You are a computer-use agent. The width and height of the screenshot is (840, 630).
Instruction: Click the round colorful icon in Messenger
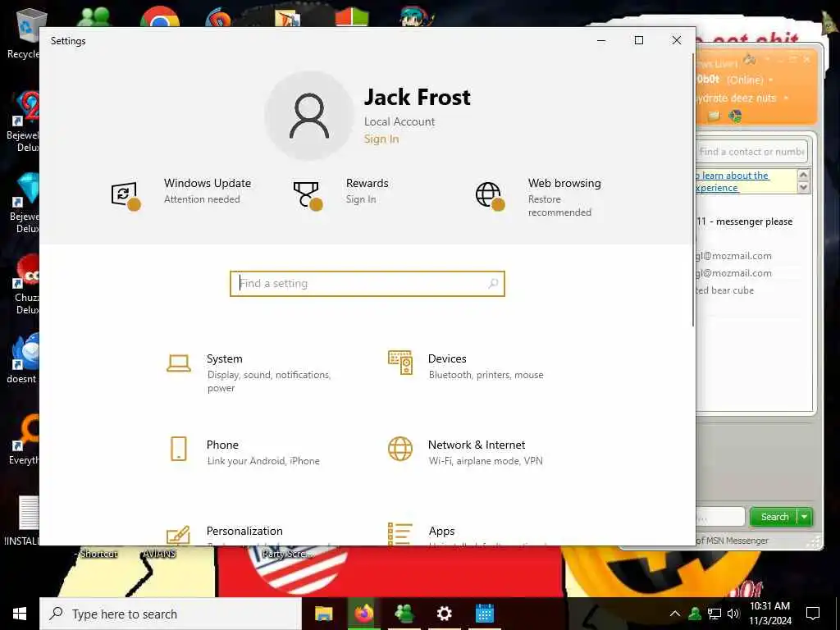735,116
